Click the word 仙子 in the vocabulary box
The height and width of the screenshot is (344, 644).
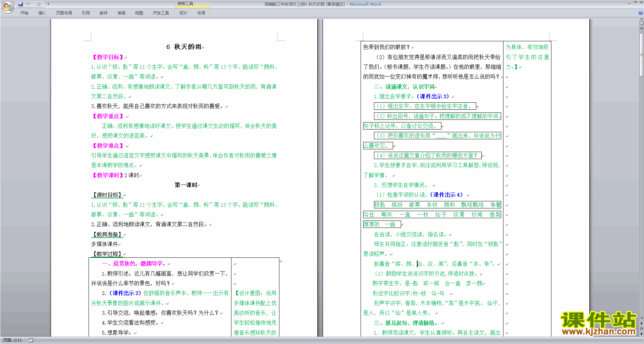441,214
